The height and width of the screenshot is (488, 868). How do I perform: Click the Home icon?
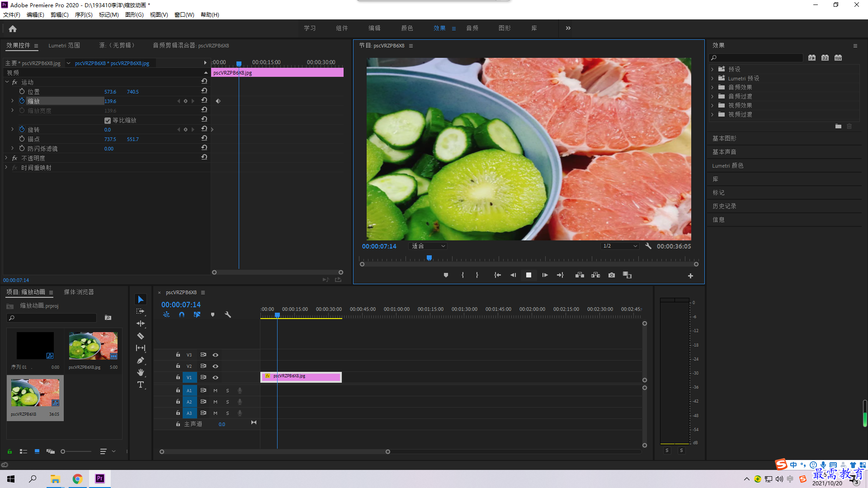(x=13, y=28)
